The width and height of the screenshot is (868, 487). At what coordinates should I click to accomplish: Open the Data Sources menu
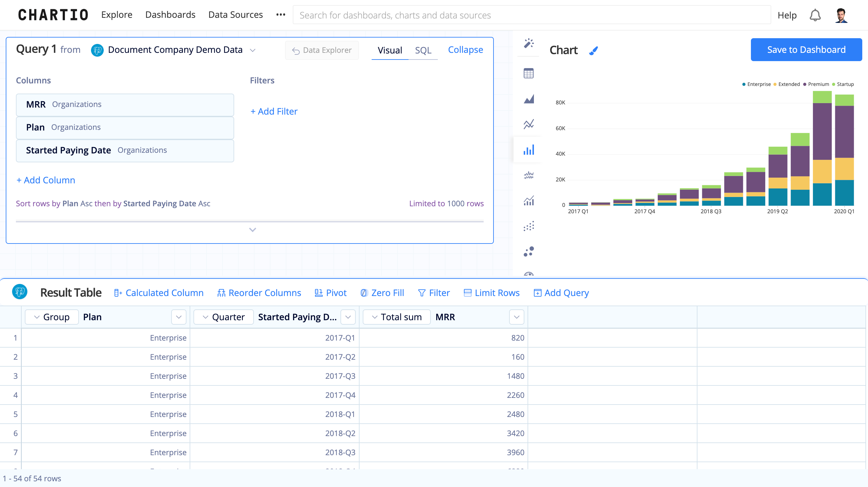235,15
